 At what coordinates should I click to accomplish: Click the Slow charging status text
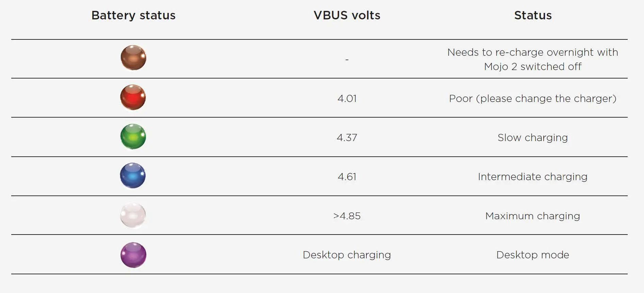click(x=532, y=138)
